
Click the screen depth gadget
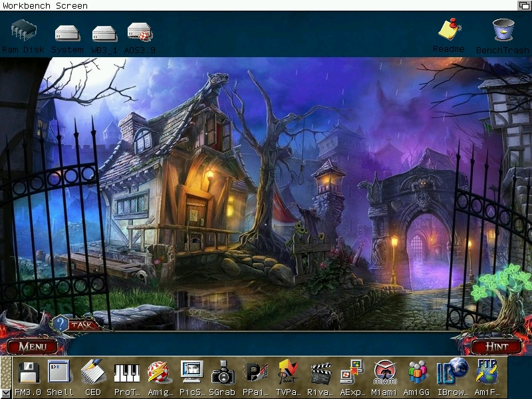[x=524, y=5]
